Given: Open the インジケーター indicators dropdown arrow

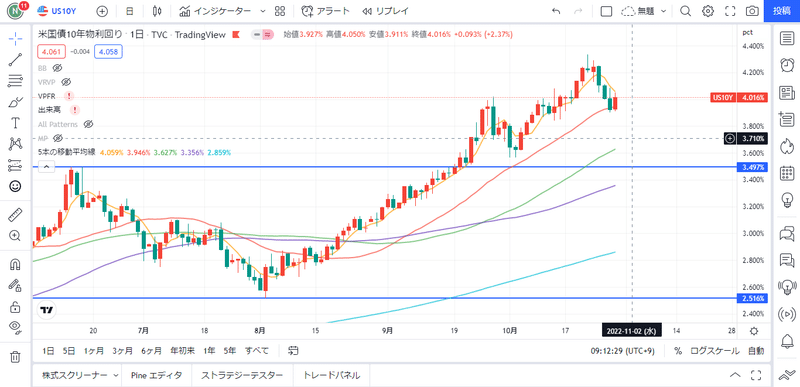Looking at the screenshot, I should coord(263,11).
